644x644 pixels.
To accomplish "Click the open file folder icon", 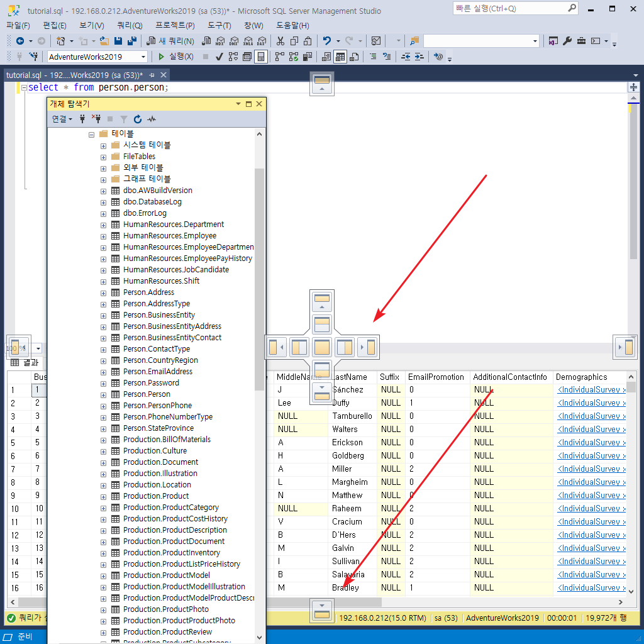I will pyautogui.click(x=104, y=41).
